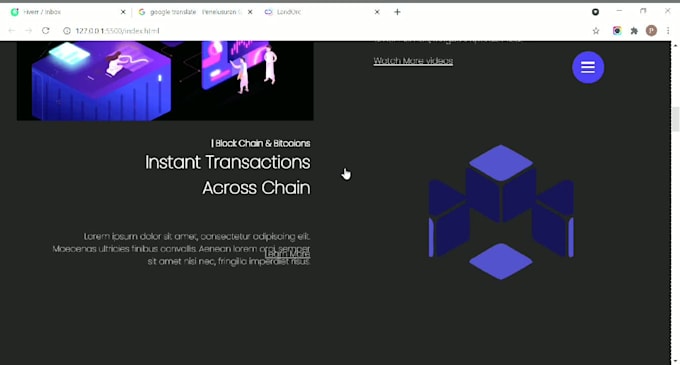This screenshot has width=680, height=365.
Task: Close the google translate tab
Action: coord(250,12)
